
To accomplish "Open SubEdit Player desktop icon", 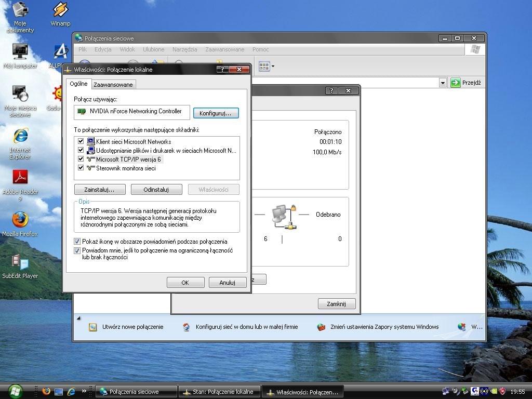I will click(20, 267).
